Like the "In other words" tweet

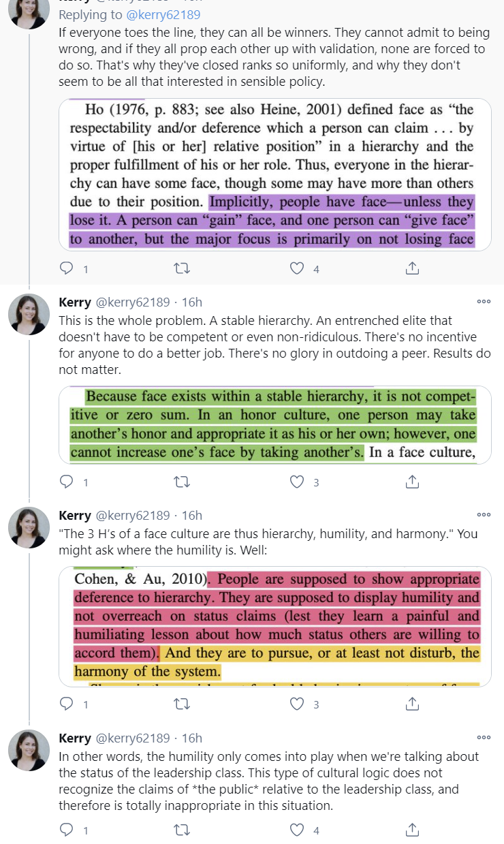[296, 830]
